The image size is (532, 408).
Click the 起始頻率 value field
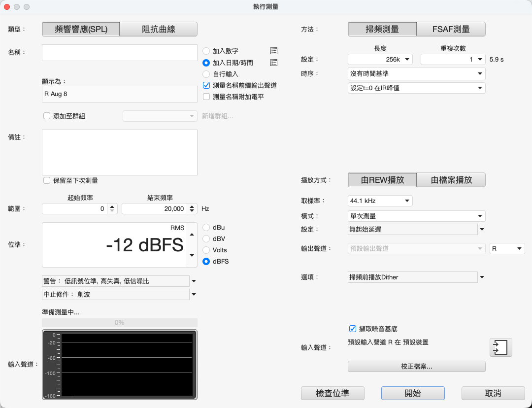pyautogui.click(x=75, y=209)
